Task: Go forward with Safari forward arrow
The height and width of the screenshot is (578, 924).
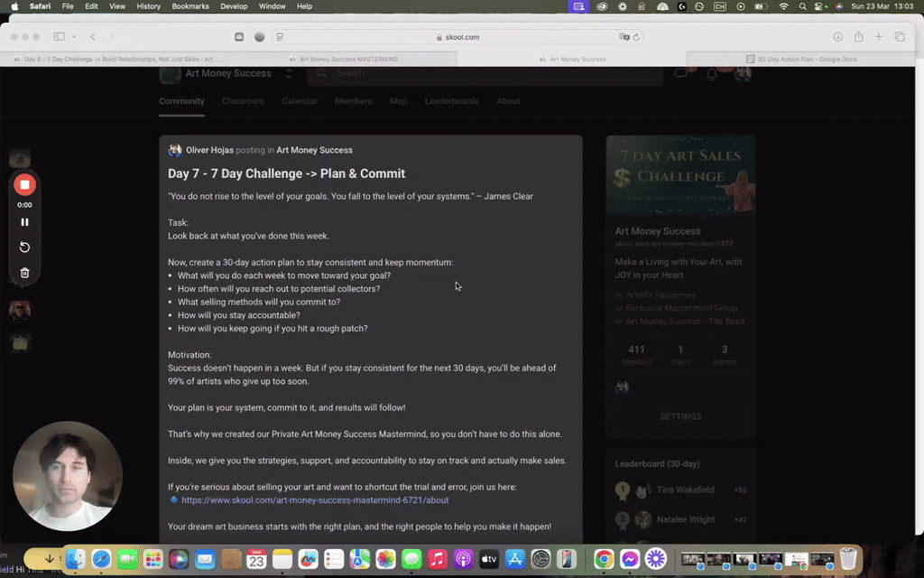Action: coord(112,36)
